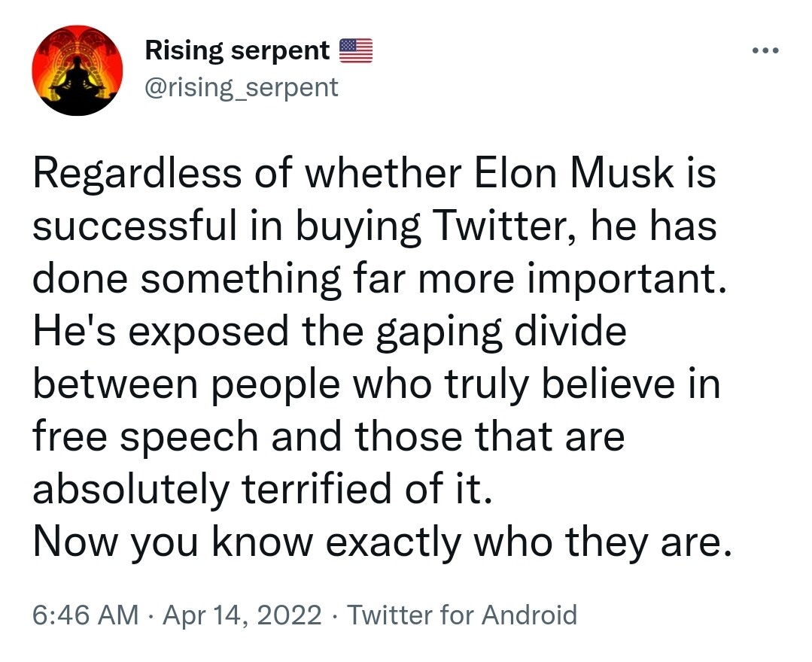Viewport: 812px width, 662px height.
Task: Click the line done something far more important
Action: click(x=379, y=279)
